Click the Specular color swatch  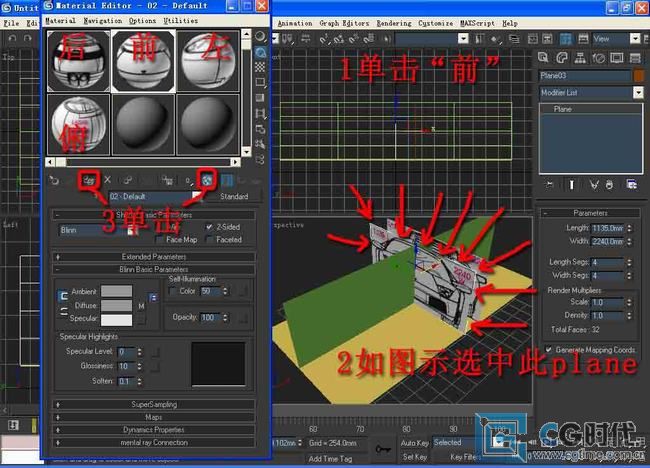pyautogui.click(x=116, y=320)
